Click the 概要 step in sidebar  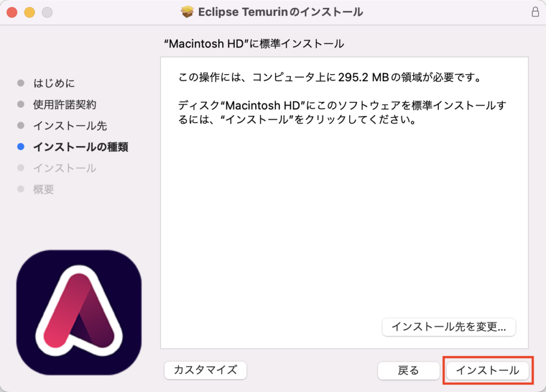(44, 189)
